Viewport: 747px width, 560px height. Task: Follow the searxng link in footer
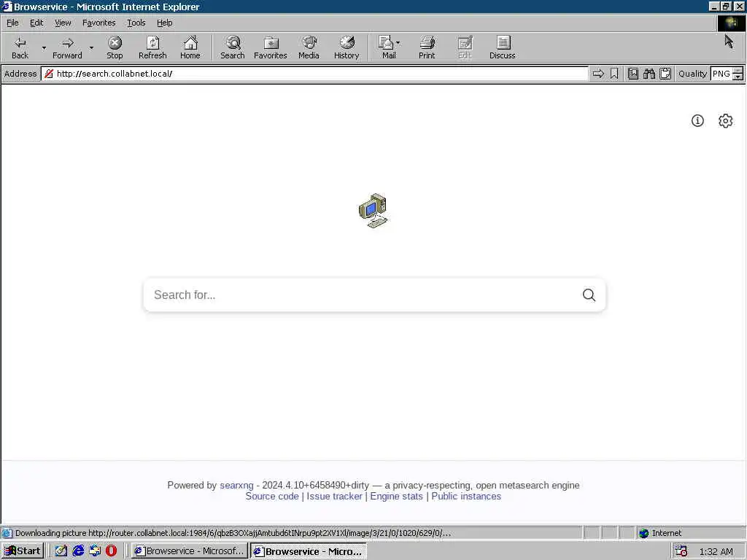click(236, 485)
